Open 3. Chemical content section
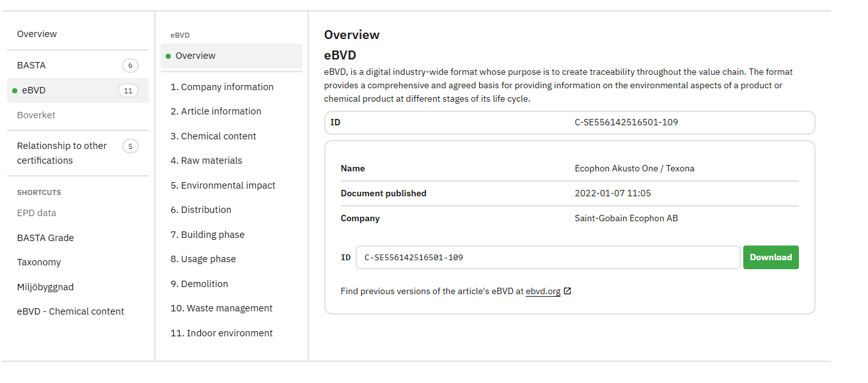868x383 pixels. click(x=213, y=136)
